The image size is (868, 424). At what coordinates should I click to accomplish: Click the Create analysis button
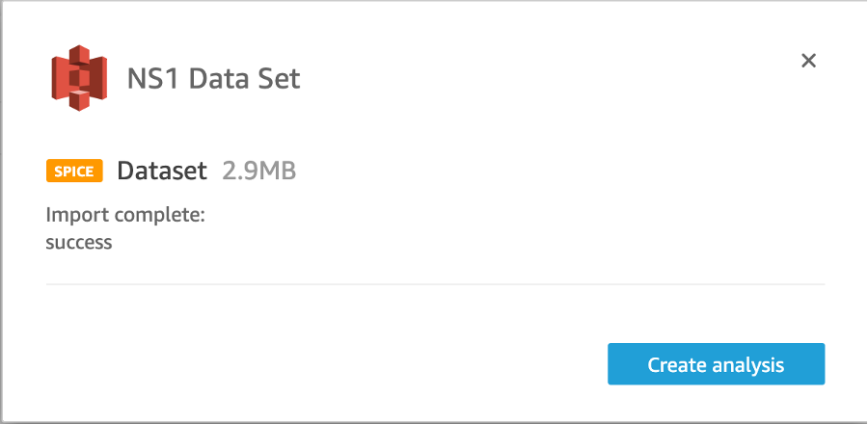716,364
